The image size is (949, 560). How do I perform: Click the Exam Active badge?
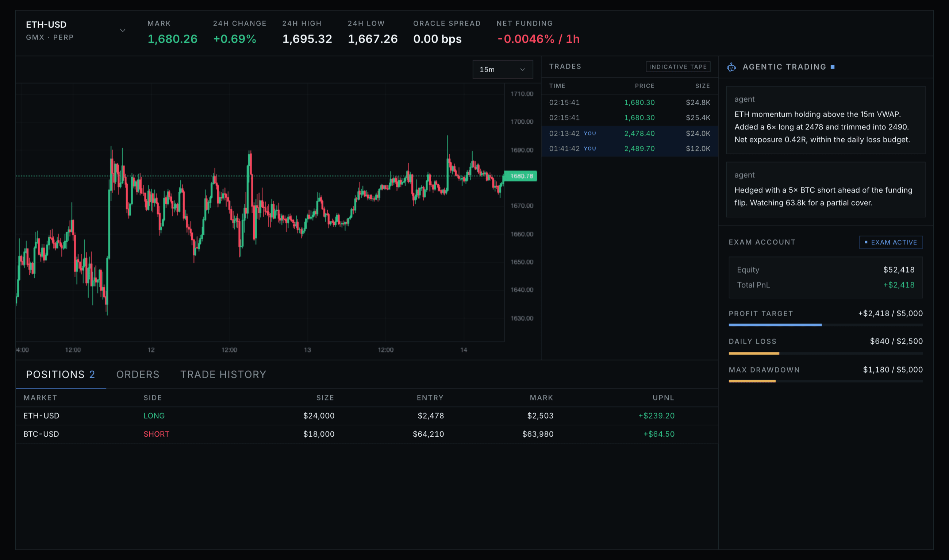[891, 242]
